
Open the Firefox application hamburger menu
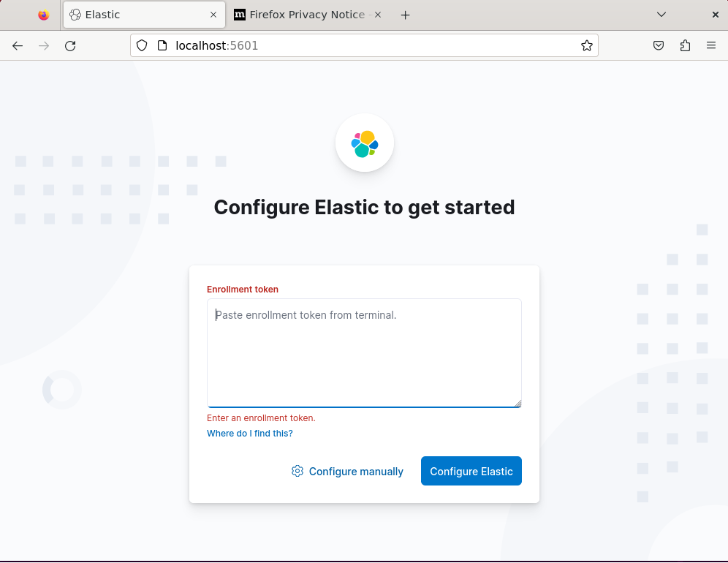(x=710, y=45)
